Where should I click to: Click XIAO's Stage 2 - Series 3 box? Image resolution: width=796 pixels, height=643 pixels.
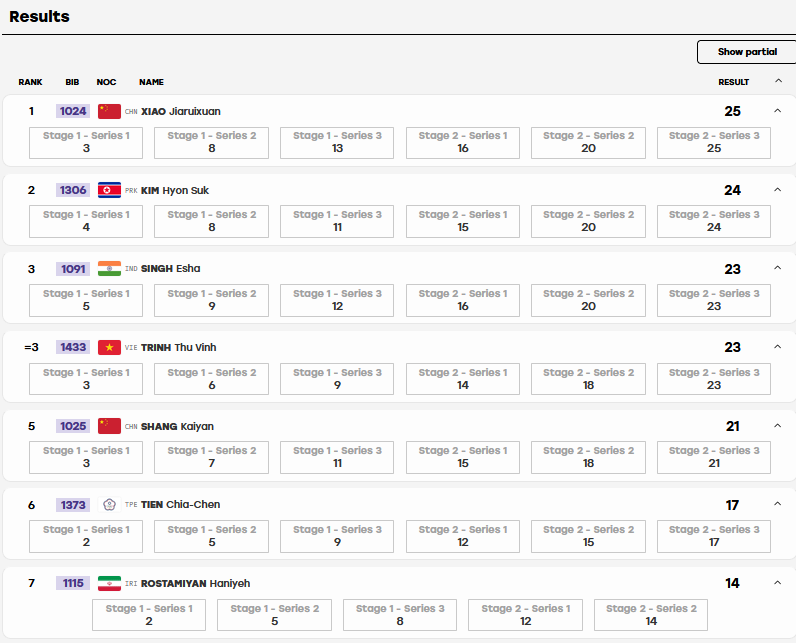714,143
